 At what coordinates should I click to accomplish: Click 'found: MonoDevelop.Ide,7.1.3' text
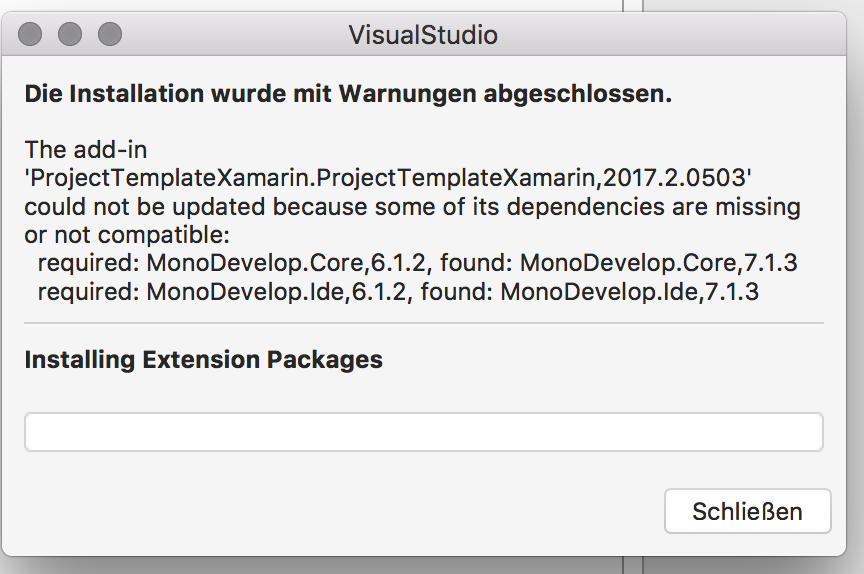[x=598, y=292]
